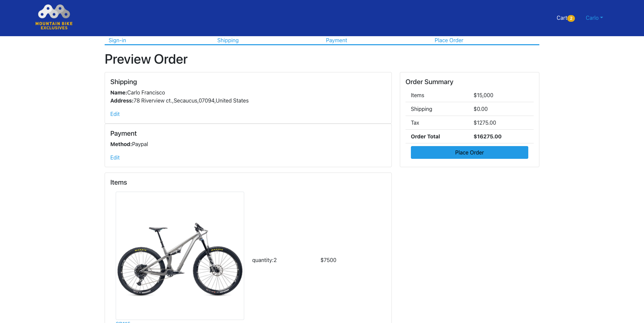The width and height of the screenshot is (644, 323).
Task: Click the Items subtotal $15,000
Action: (483, 95)
